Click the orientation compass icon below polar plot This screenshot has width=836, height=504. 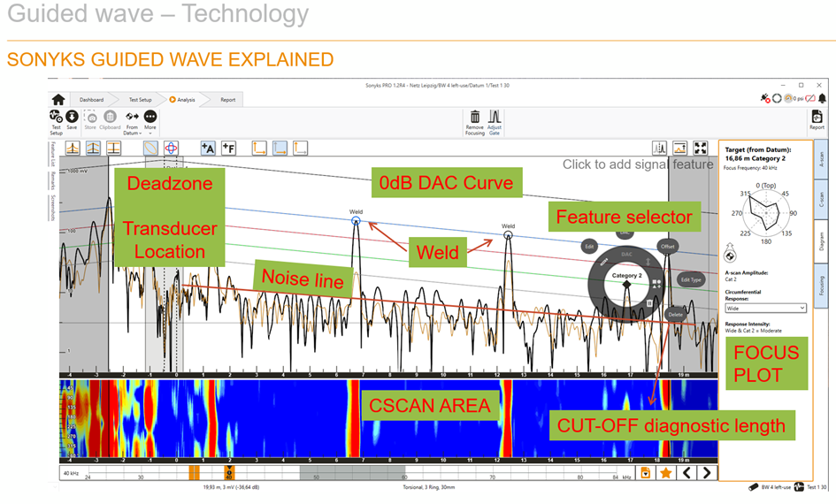click(x=730, y=252)
